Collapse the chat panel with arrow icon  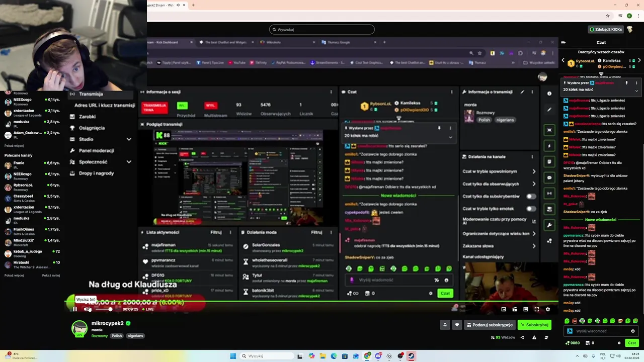click(x=563, y=43)
